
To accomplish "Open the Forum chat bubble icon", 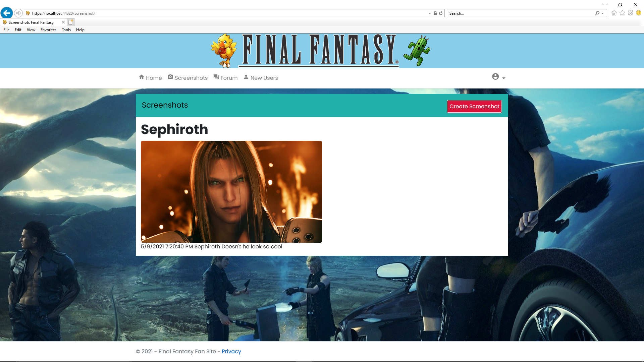I will point(216,77).
